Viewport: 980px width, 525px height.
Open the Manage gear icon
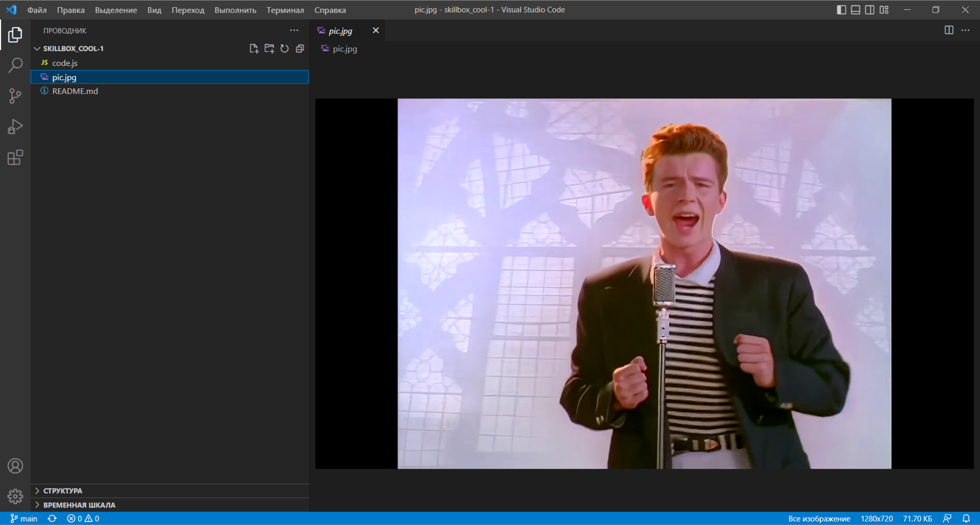pos(15,496)
